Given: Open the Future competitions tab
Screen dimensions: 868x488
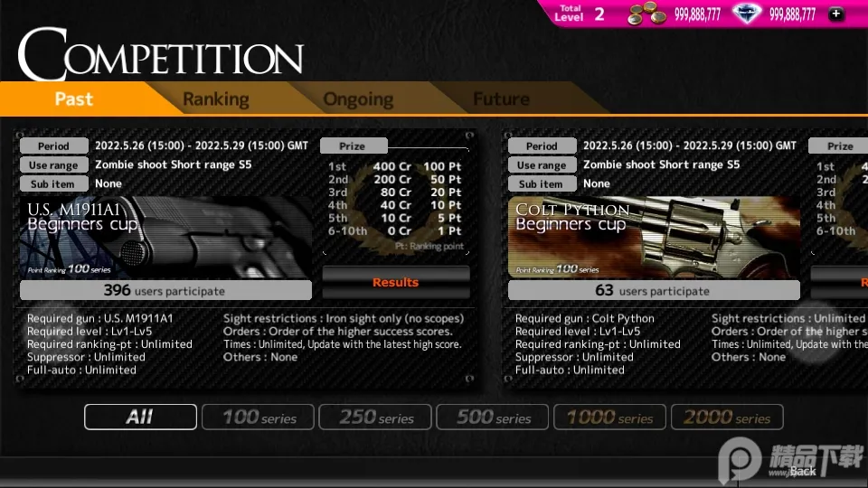Looking at the screenshot, I should pos(501,99).
